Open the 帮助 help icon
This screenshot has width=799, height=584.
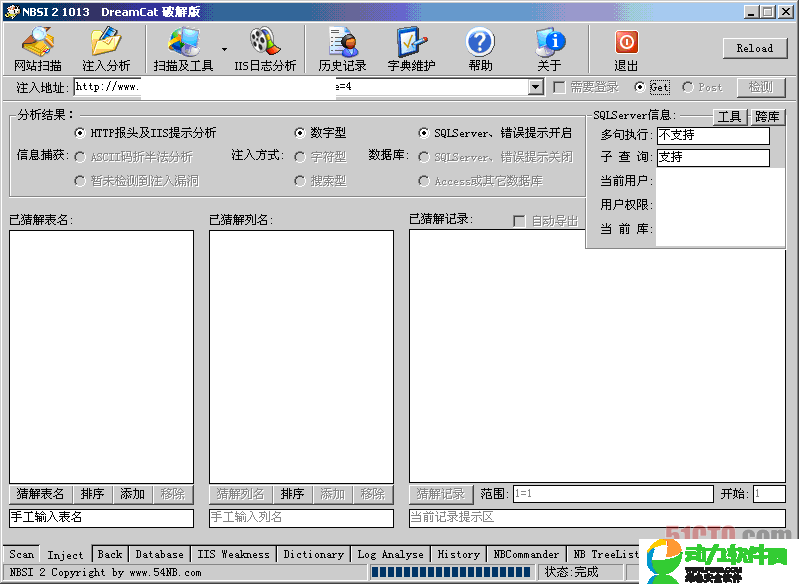pyautogui.click(x=480, y=49)
